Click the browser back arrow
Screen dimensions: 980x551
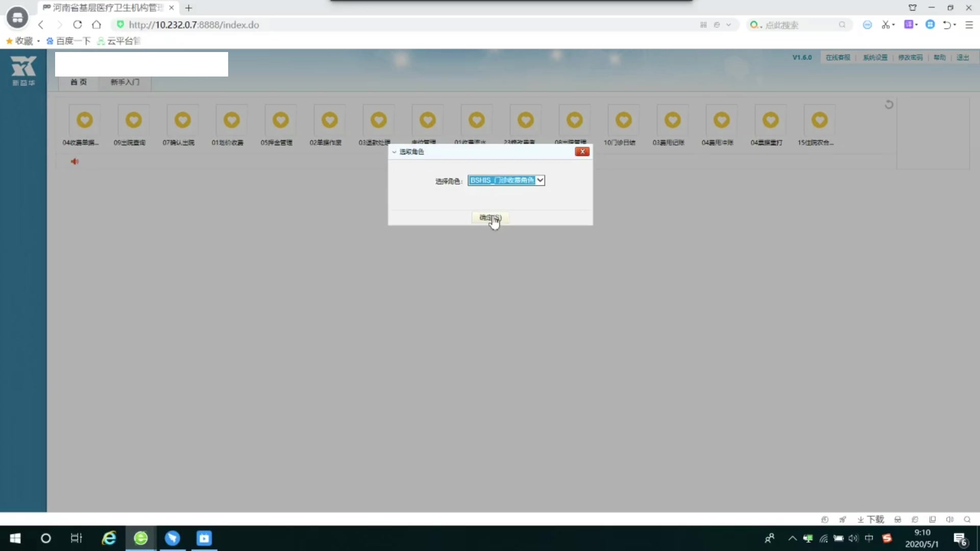(41, 24)
